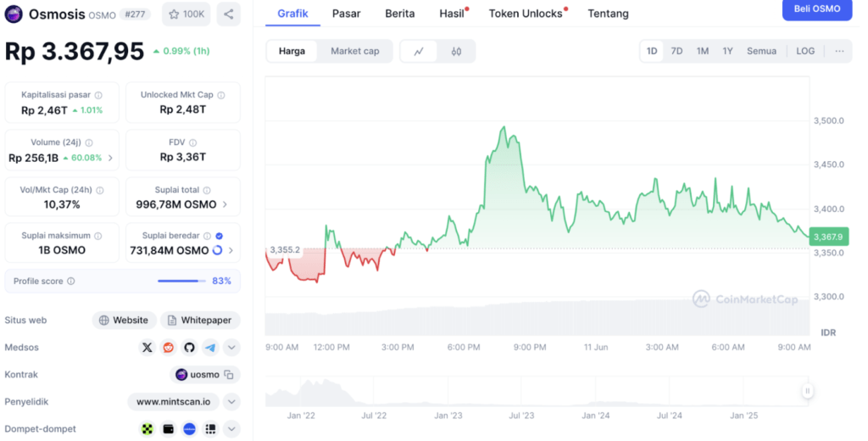This screenshot has height=441, width=868.
Task: Show info for Unlocked Mkt Cap
Action: (x=221, y=95)
